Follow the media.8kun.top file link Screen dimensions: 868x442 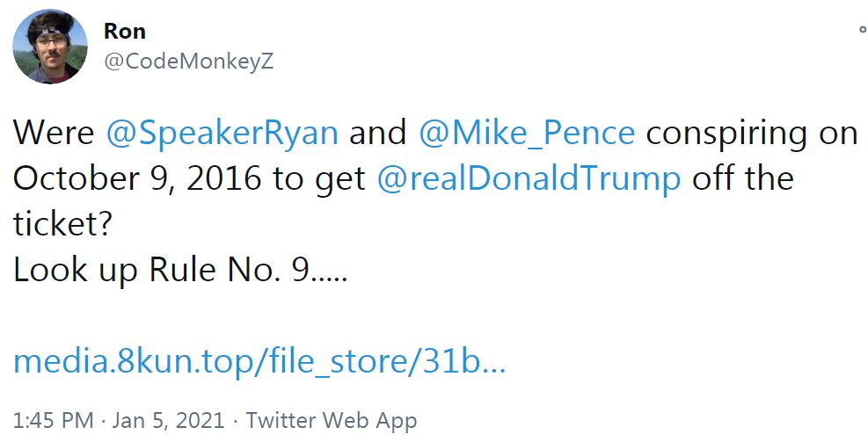coord(259,362)
